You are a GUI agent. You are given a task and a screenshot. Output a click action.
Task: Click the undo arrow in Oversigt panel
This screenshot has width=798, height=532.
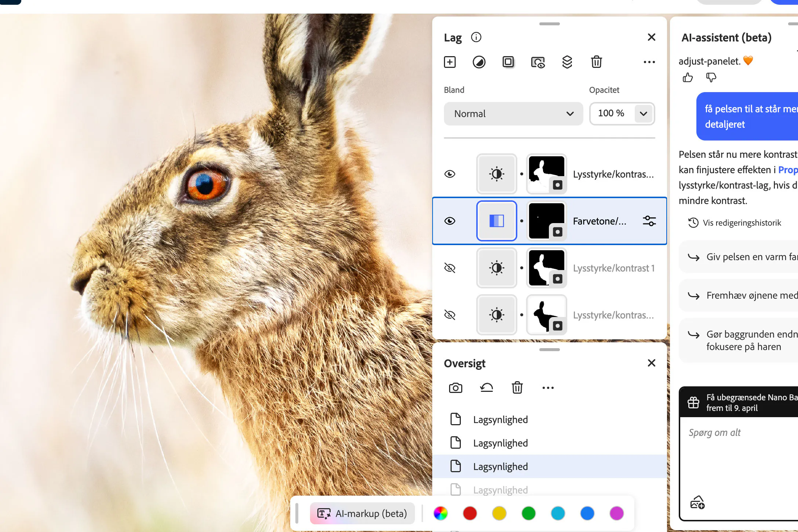pos(487,388)
